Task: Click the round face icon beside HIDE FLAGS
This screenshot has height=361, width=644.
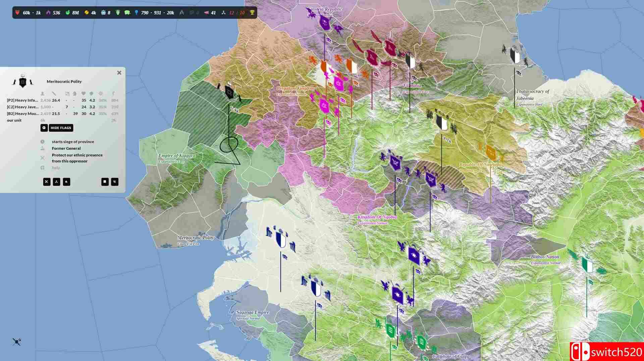Action: [44, 128]
